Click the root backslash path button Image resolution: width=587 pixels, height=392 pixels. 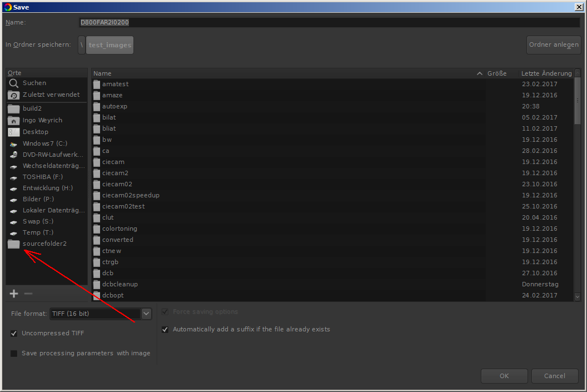tap(82, 45)
